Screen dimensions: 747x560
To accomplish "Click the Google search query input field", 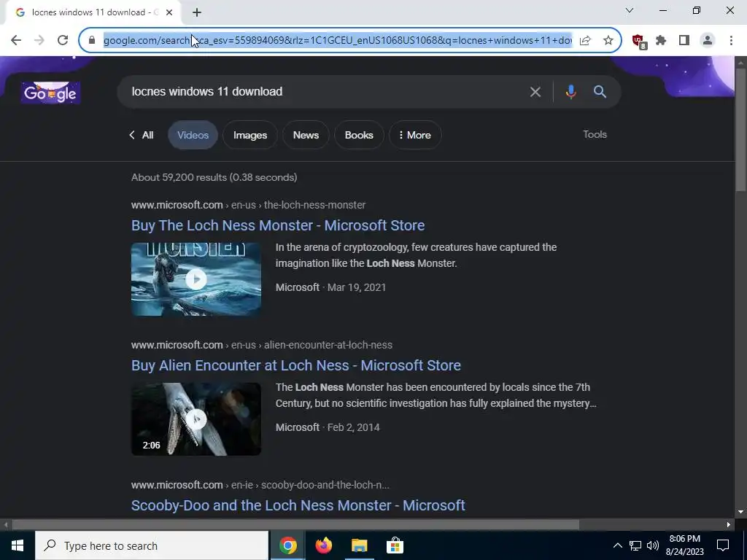I will 324,91.
